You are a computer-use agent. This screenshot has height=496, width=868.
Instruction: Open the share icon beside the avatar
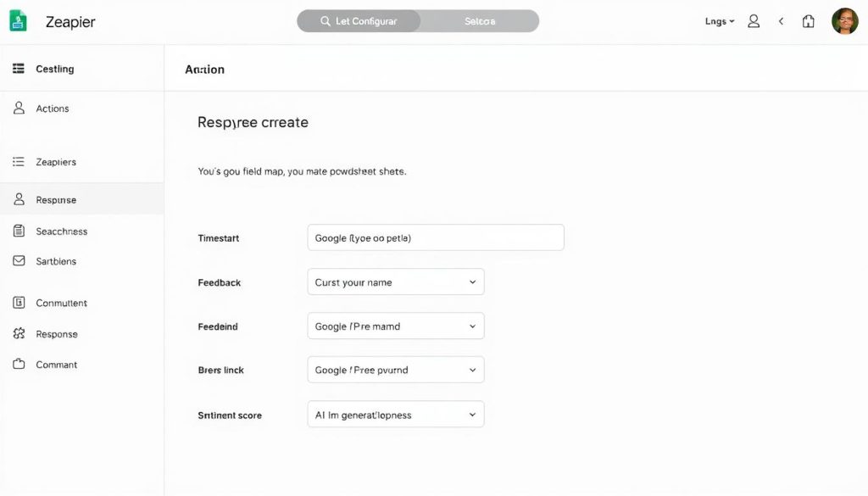809,21
